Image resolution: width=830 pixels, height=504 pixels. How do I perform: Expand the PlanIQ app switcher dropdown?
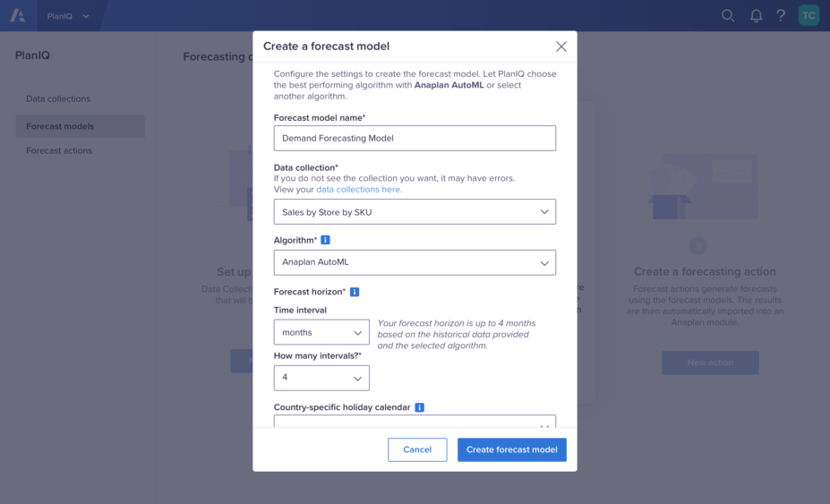pyautogui.click(x=68, y=16)
